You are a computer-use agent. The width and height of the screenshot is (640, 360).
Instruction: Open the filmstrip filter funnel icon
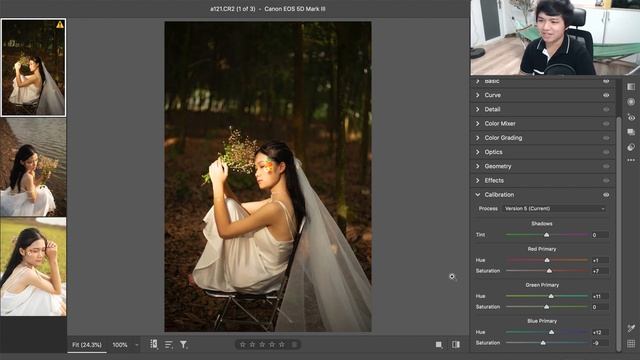(184, 344)
